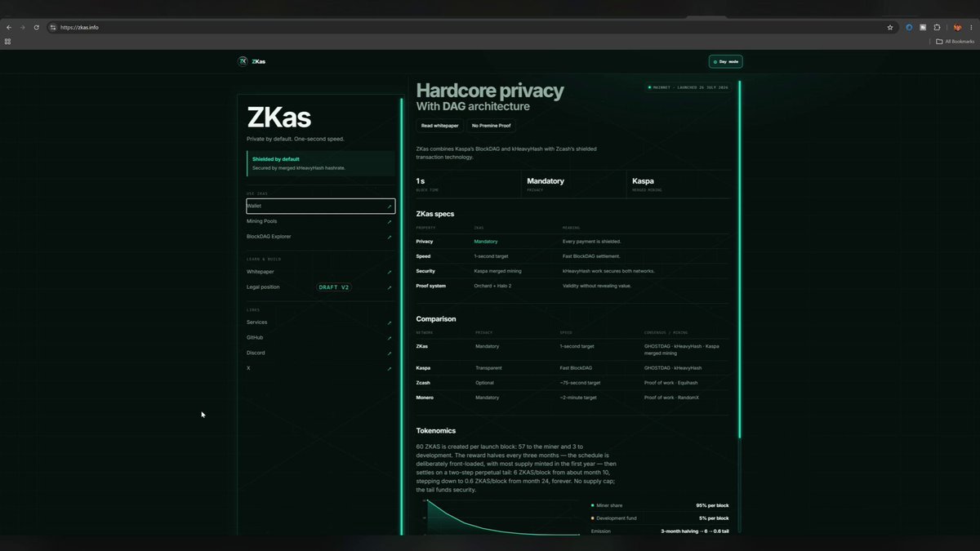Click the external arrow icon beside Wallet

[x=390, y=207]
